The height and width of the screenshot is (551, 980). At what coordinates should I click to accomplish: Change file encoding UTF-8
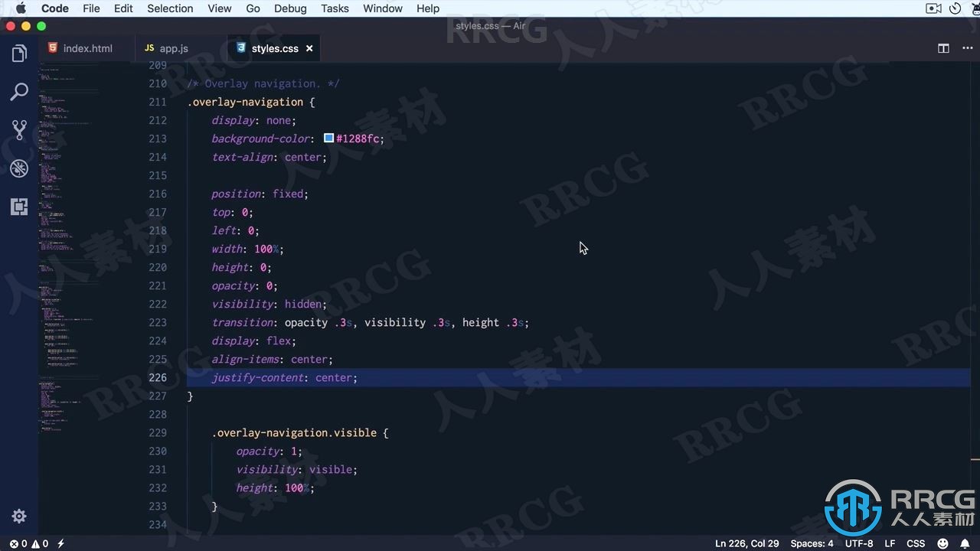[x=859, y=543]
